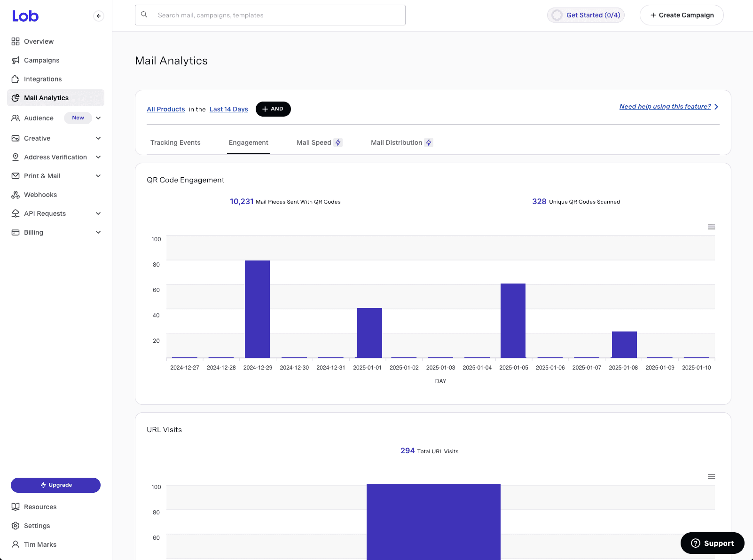Viewport: 753px width, 560px height.
Task: Open the QR Code Engagement chart menu
Action: pyautogui.click(x=712, y=227)
